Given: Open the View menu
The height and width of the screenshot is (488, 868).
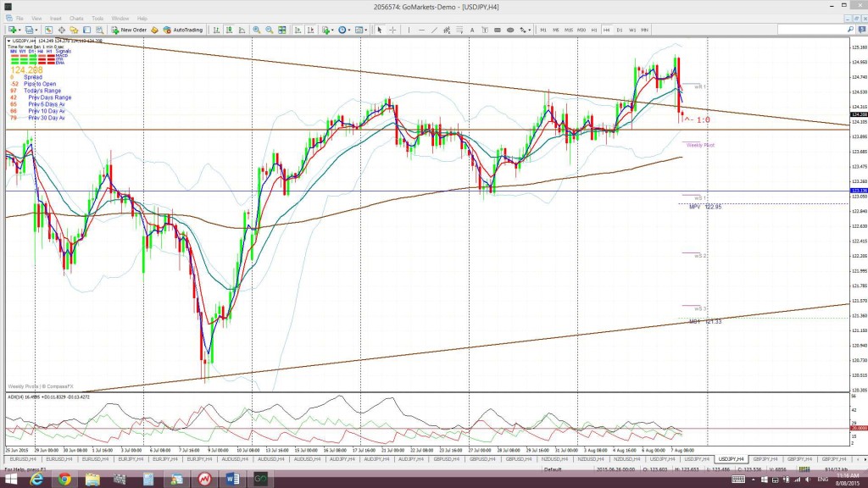Looking at the screenshot, I should tap(36, 19).
